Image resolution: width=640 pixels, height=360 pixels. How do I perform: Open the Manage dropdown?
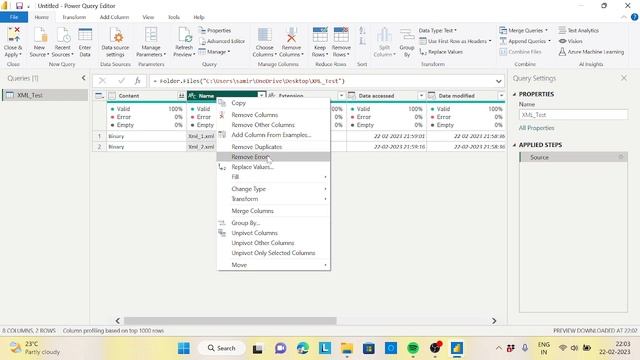click(x=214, y=52)
